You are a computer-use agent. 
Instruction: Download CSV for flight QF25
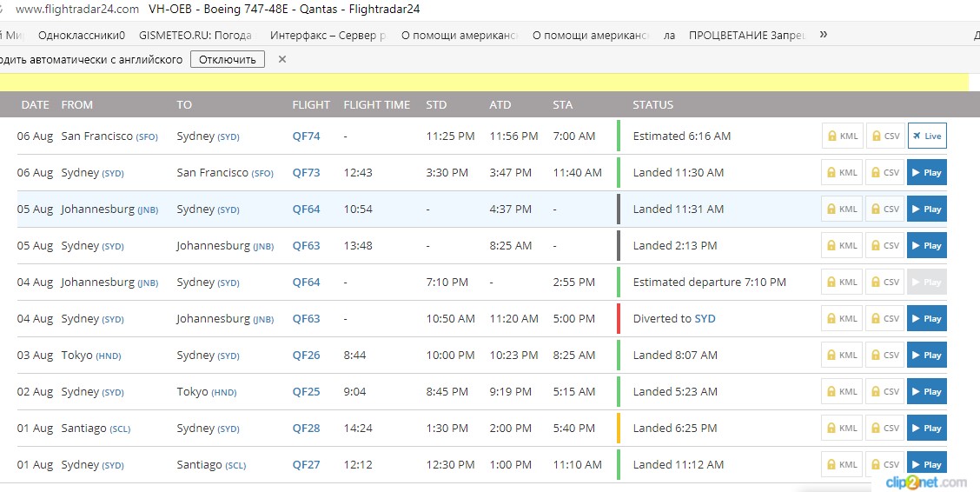click(x=885, y=391)
